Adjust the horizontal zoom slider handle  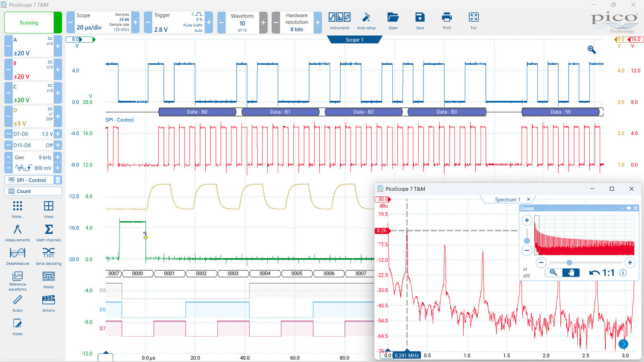[x=569, y=263]
